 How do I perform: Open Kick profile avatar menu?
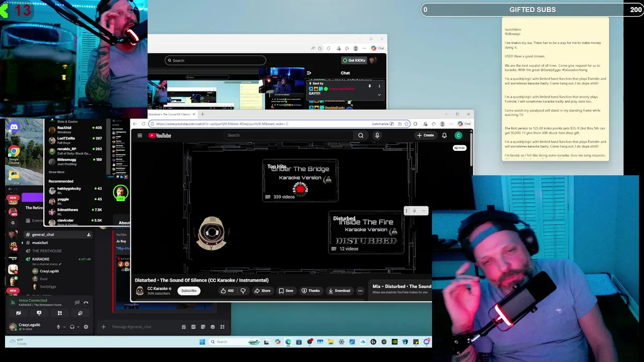point(373,60)
